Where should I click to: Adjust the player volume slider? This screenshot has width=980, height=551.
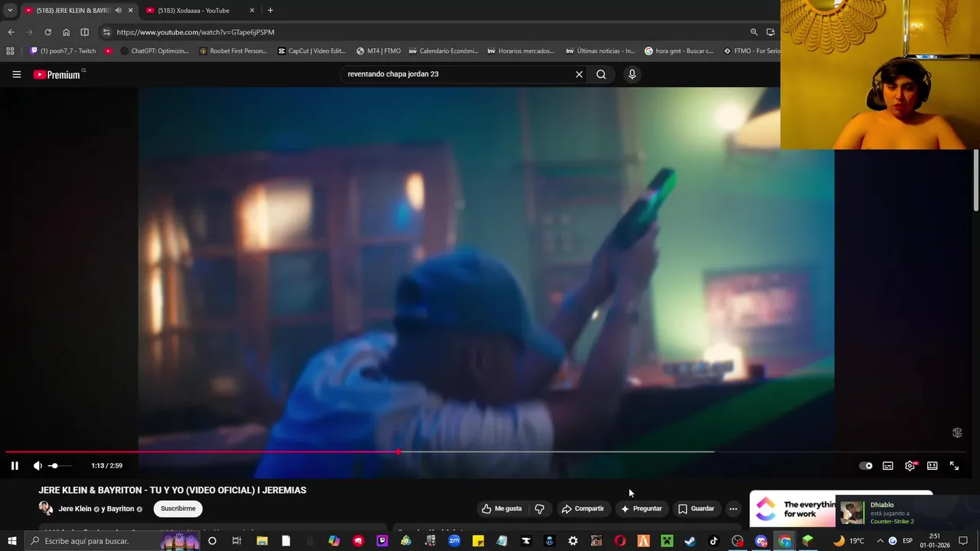[58, 465]
